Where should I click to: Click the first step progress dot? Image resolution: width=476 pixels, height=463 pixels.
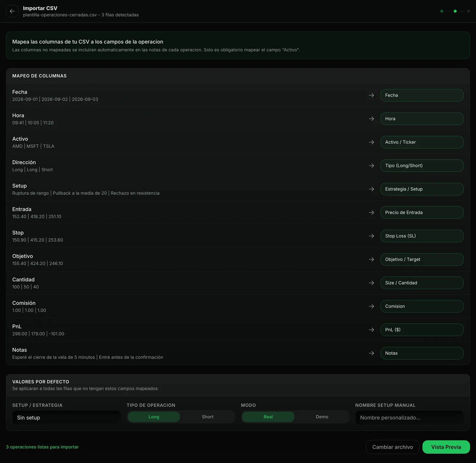(x=442, y=11)
